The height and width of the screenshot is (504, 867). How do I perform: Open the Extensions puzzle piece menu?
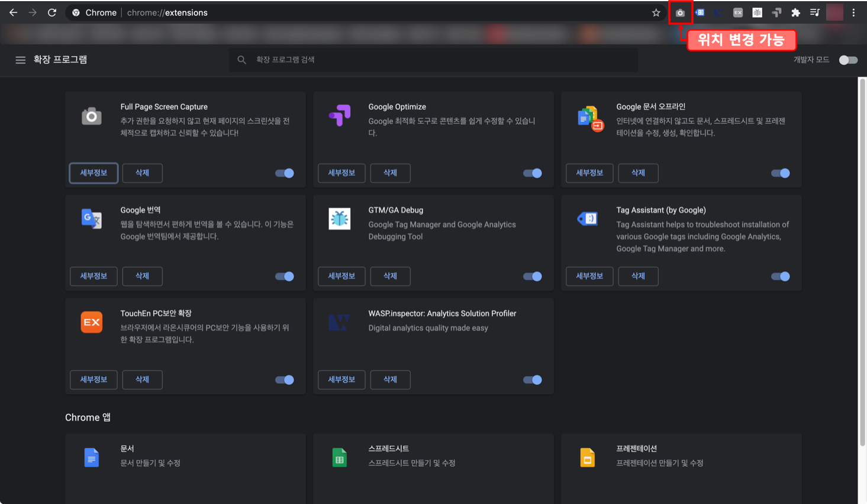[x=795, y=12]
